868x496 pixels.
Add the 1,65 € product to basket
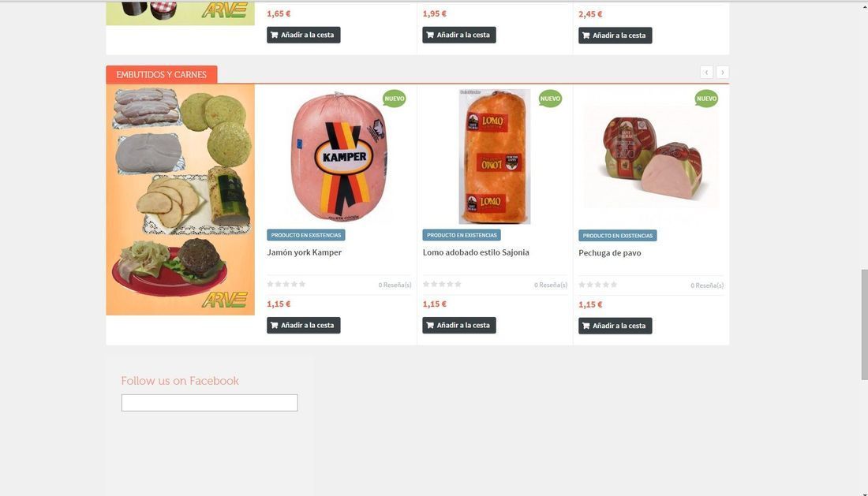[303, 35]
